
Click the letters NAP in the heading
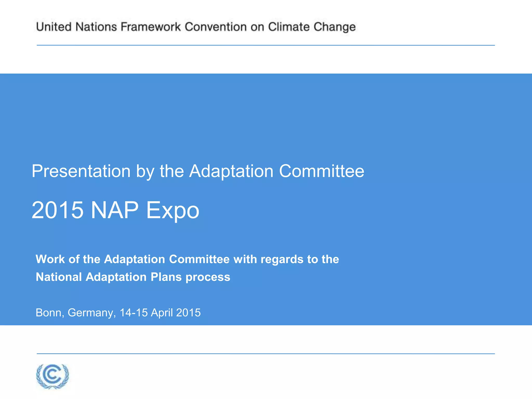115,210
